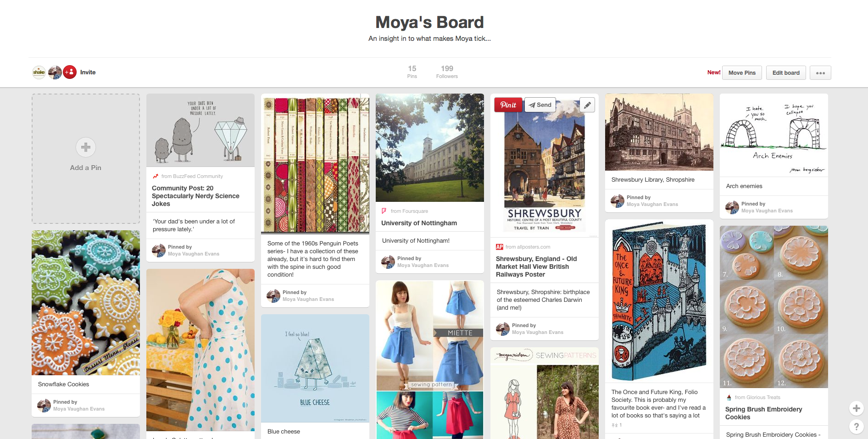Click the Move Pins button
The height and width of the screenshot is (439, 868).
(x=742, y=72)
